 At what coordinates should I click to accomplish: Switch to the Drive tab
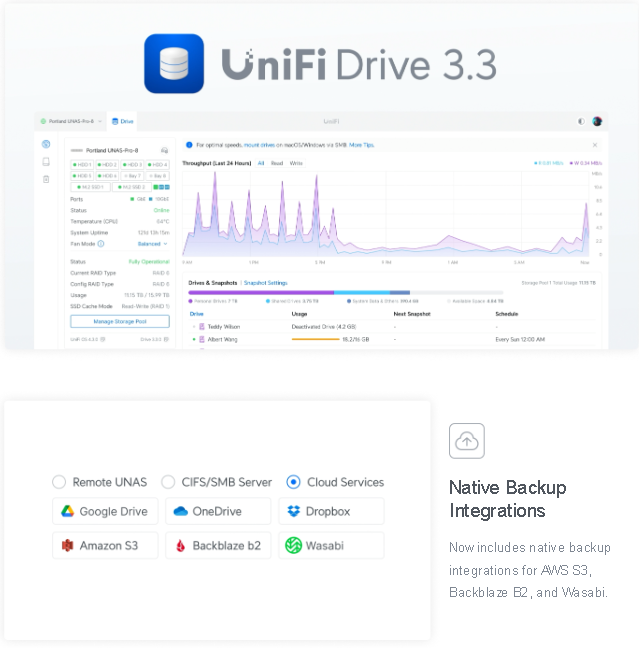click(123, 121)
